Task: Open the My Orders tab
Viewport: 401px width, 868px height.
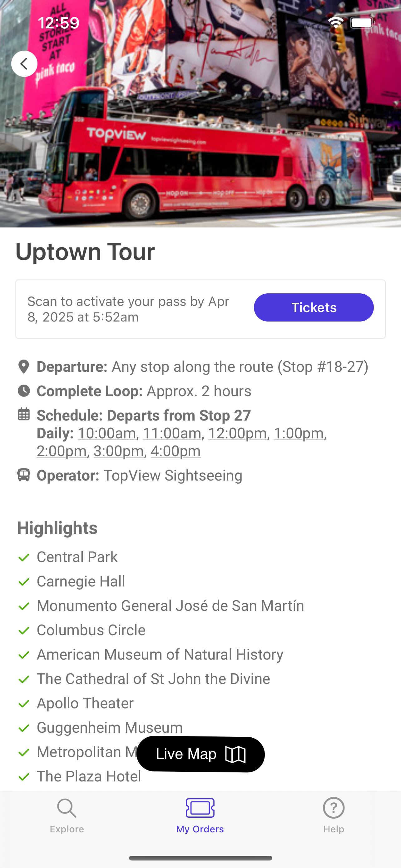Action: coord(200,816)
